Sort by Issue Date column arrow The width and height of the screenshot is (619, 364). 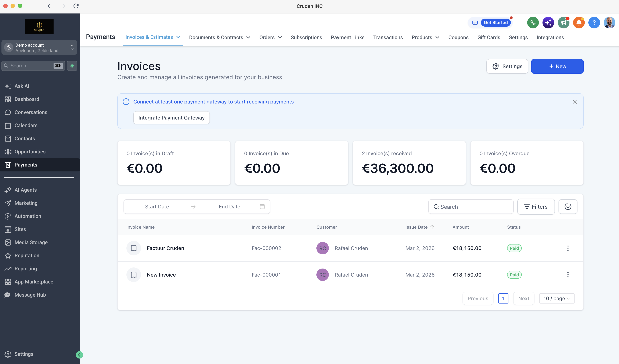point(432,227)
